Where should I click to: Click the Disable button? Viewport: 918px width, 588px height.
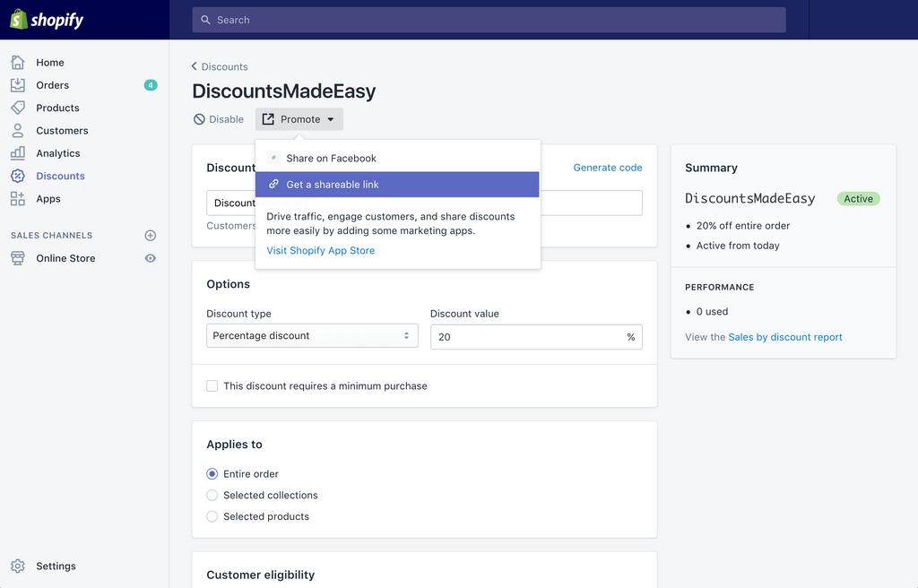(x=218, y=118)
